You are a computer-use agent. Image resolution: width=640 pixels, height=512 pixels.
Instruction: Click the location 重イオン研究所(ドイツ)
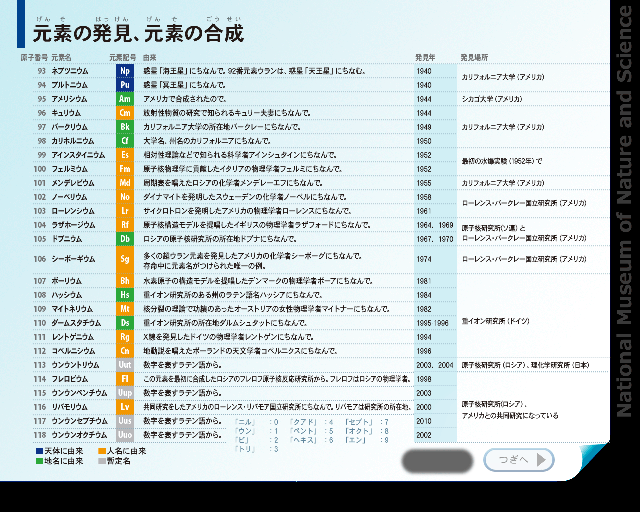tap(496, 321)
